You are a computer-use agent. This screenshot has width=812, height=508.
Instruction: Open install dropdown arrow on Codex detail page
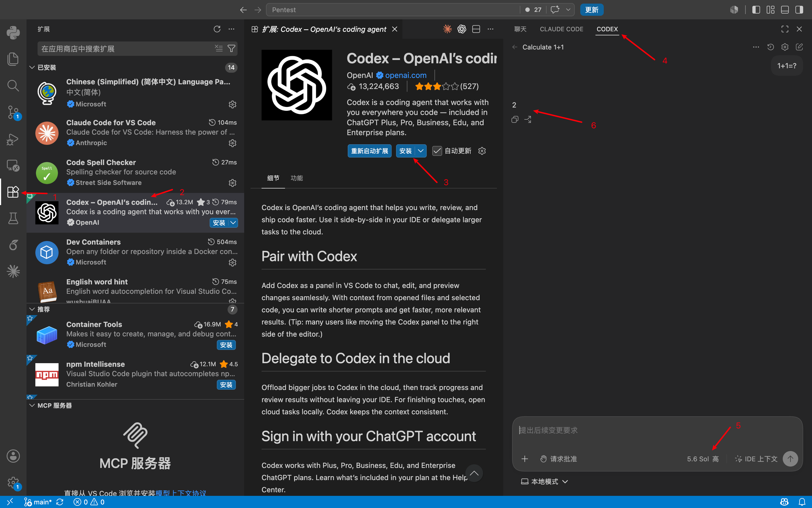421,151
